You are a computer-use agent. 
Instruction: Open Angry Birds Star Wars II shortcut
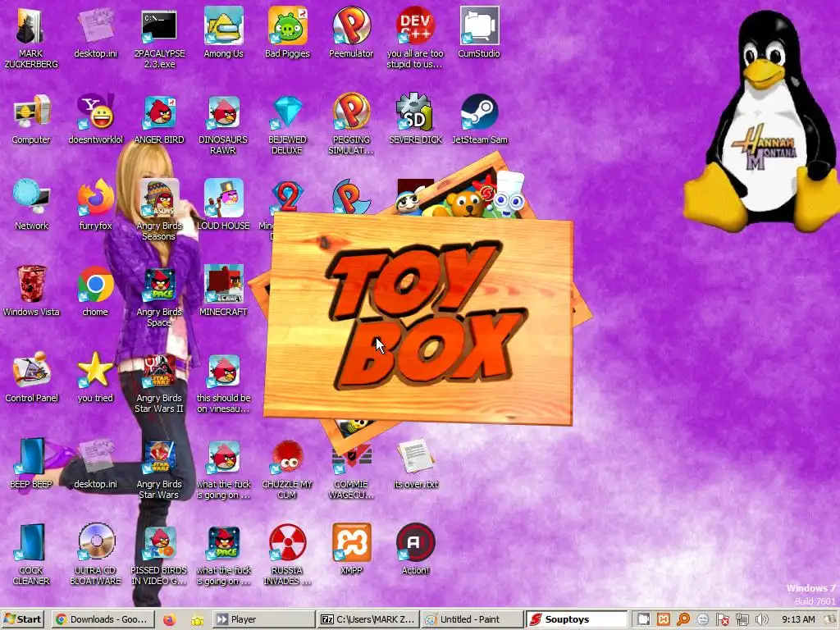(x=159, y=371)
